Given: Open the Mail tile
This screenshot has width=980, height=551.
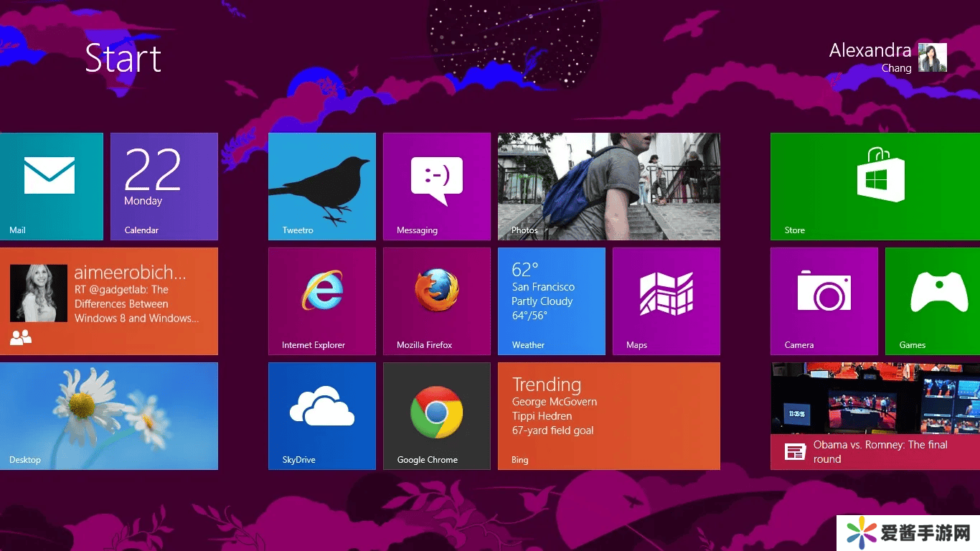Looking at the screenshot, I should tap(51, 186).
